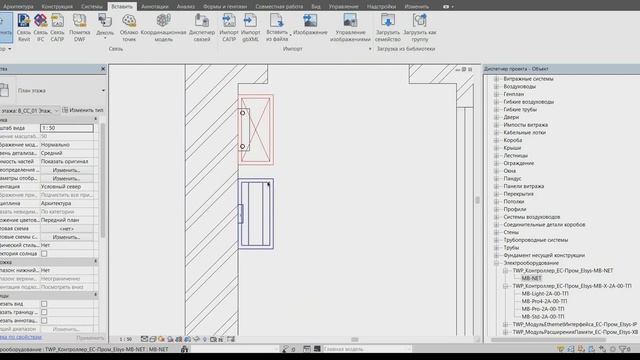Image resolution: width=640 pixels, height=360 pixels.
Task: Select MB-Pro4-2A-00-ТП type
Action: click(544, 301)
